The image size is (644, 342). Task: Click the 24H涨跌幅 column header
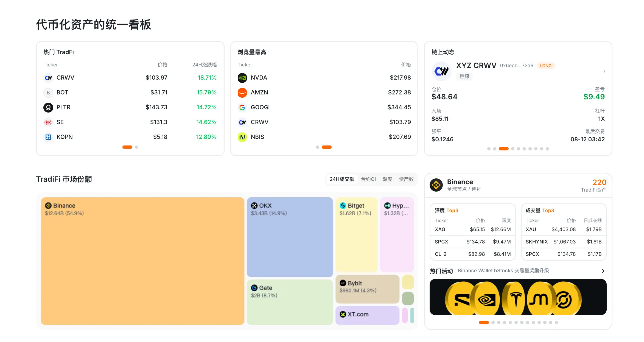tap(204, 65)
